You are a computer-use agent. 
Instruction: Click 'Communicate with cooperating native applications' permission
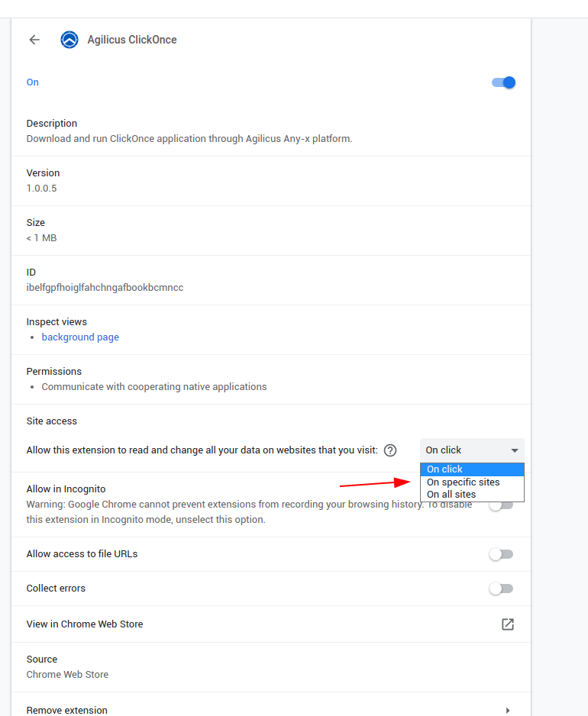[x=154, y=387]
